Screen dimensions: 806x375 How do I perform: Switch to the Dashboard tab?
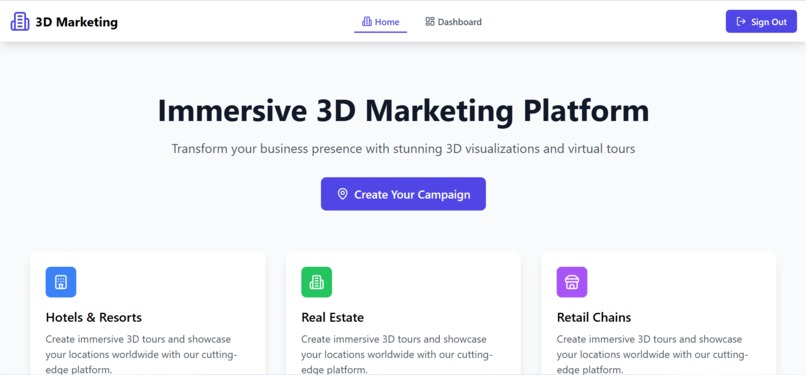coord(453,22)
